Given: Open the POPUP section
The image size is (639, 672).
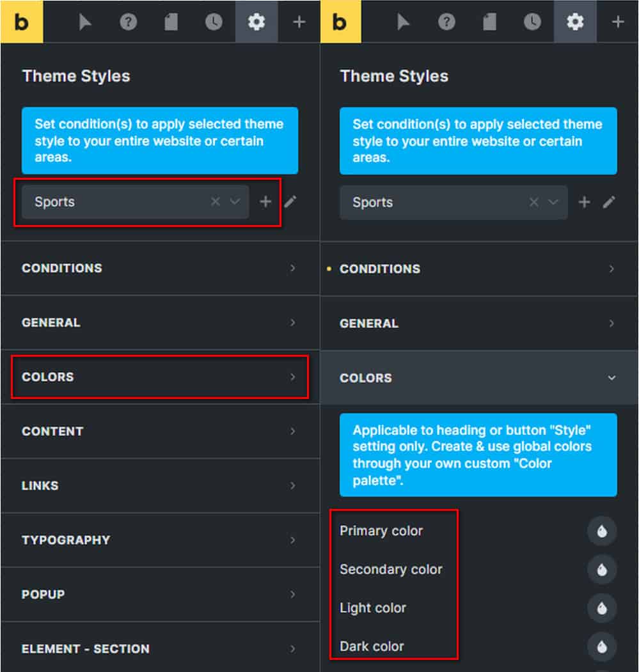Looking at the screenshot, I should 159,595.
